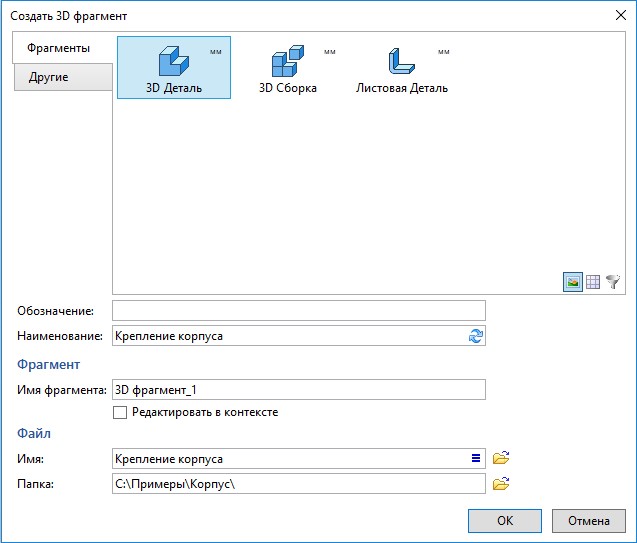Switch to table grid view
Viewport: 637px width, 543px height.
[x=593, y=282]
